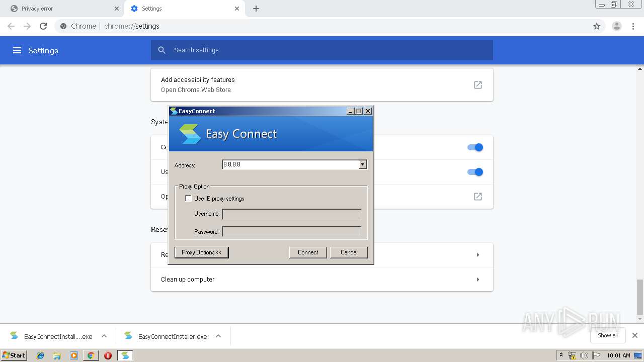Image resolution: width=644 pixels, height=362 pixels.
Task: Enable Use IE proxy settings checkbox
Action: coord(188,199)
